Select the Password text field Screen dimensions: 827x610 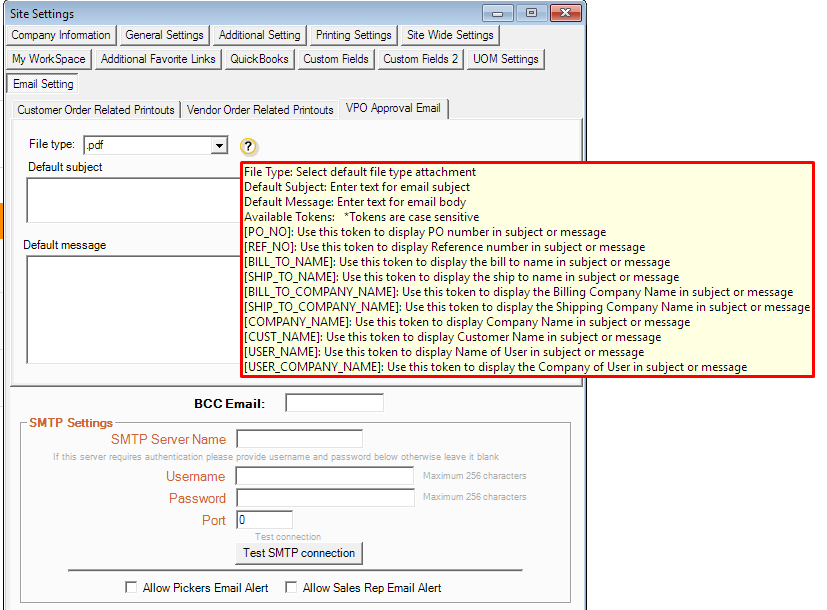(325, 498)
